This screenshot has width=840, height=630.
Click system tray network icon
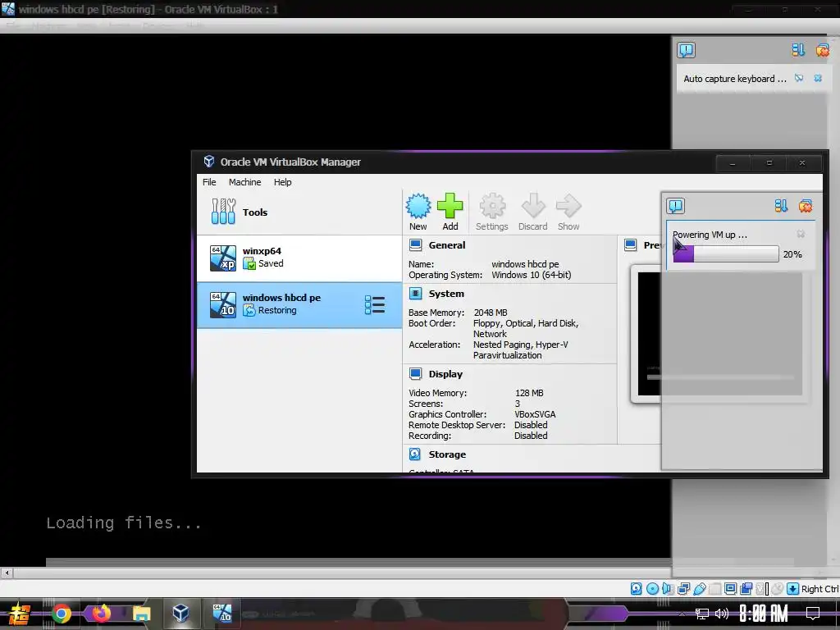point(702,614)
